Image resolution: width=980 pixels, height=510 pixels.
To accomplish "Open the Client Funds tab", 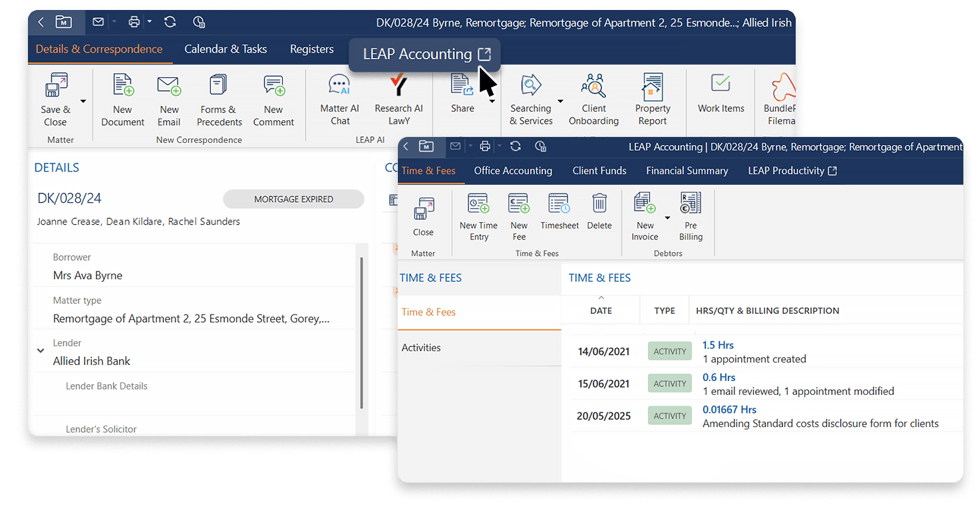I will point(599,171).
